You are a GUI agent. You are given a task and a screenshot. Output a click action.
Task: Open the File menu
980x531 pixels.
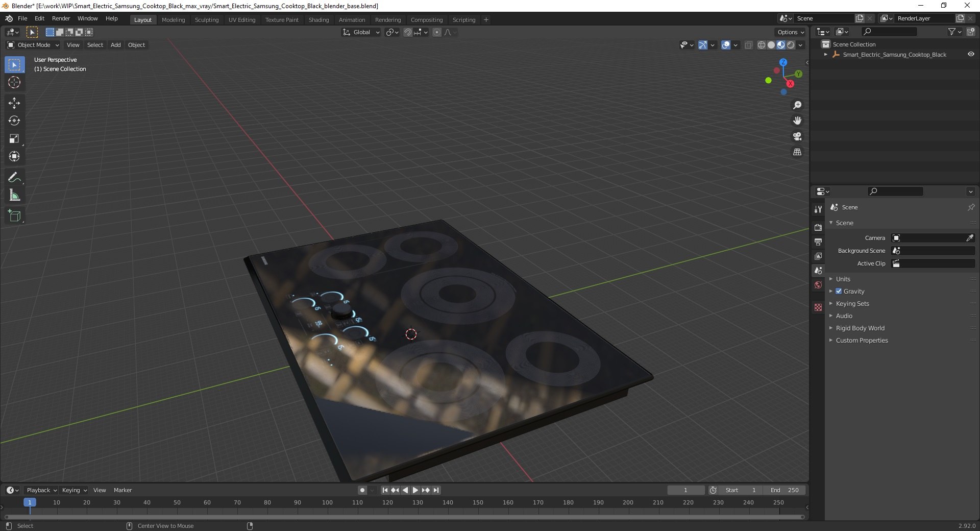click(22, 18)
